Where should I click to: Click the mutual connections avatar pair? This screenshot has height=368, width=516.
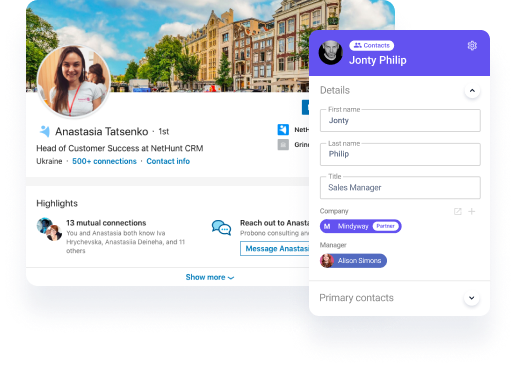point(49,229)
